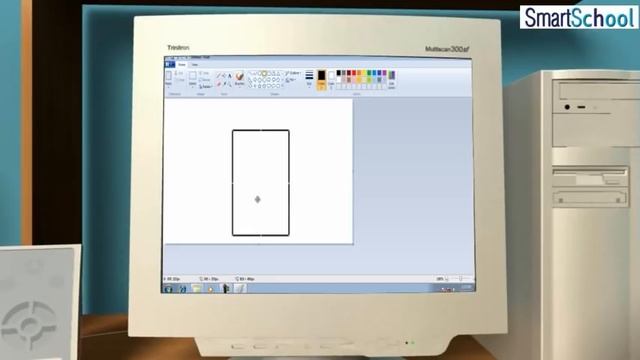Viewport: 640px width, 360px height.
Task: Open the Edit colors dialog button
Action: click(x=392, y=79)
